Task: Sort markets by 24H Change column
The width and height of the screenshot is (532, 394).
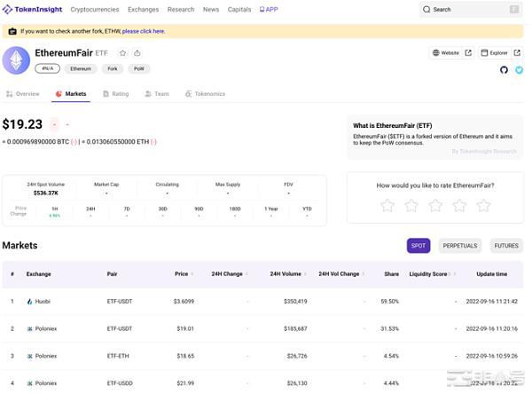Action: tap(230, 274)
